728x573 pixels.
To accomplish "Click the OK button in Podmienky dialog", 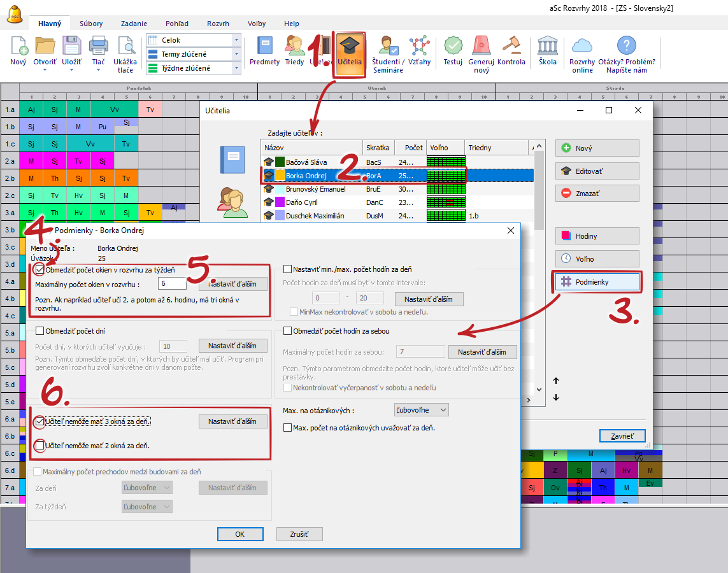I will click(240, 534).
